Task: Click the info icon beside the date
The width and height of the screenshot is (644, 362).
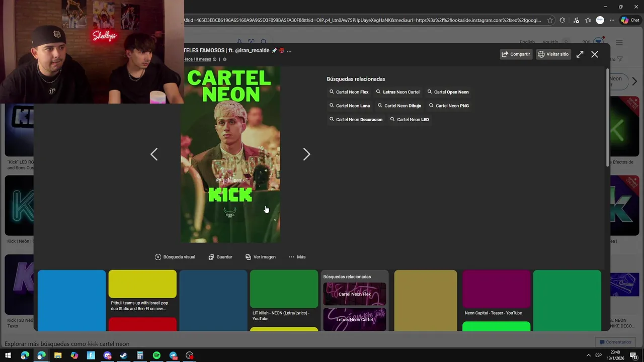Action: click(224, 59)
